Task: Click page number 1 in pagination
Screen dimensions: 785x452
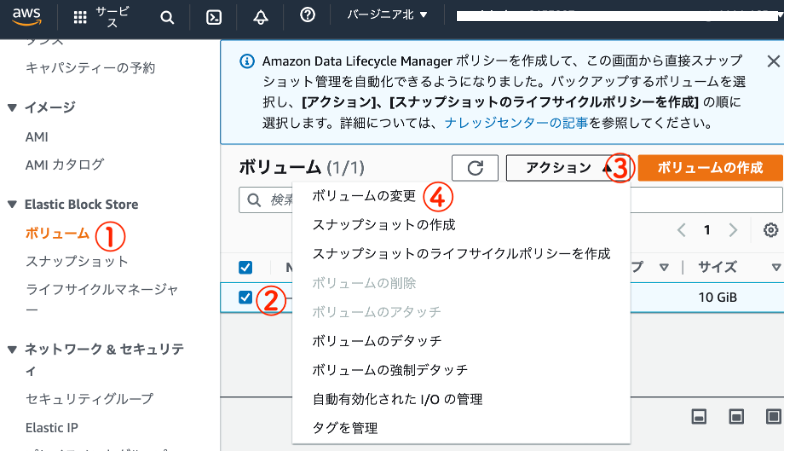Action: click(x=707, y=230)
